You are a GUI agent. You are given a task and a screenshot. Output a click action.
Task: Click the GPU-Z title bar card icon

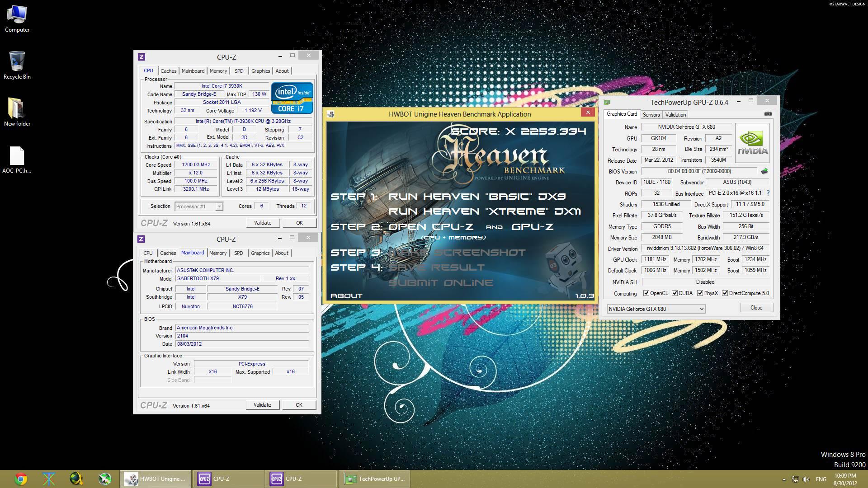point(607,103)
